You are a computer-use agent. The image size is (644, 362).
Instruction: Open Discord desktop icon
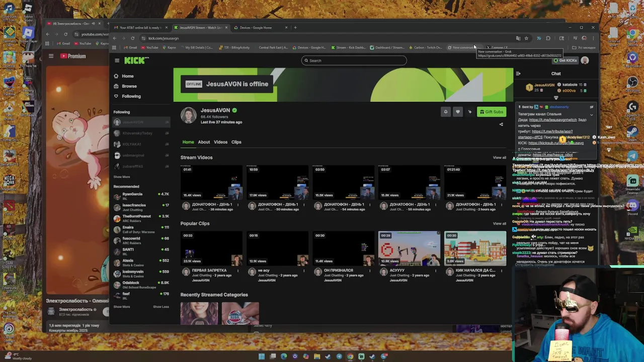[x=632, y=207]
